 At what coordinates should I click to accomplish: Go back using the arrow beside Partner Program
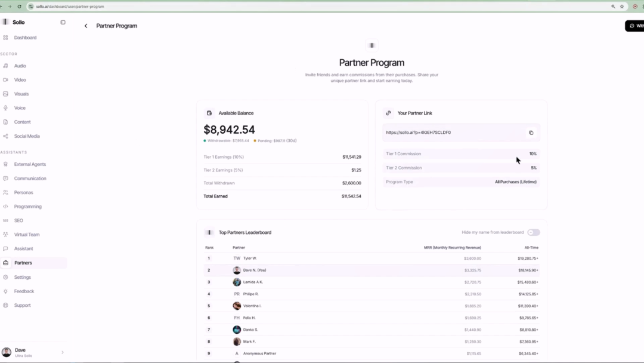coord(86,26)
